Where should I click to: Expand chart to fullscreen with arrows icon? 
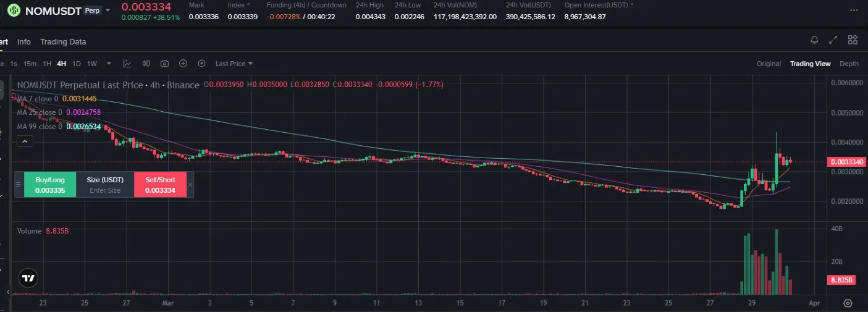pyautogui.click(x=833, y=40)
